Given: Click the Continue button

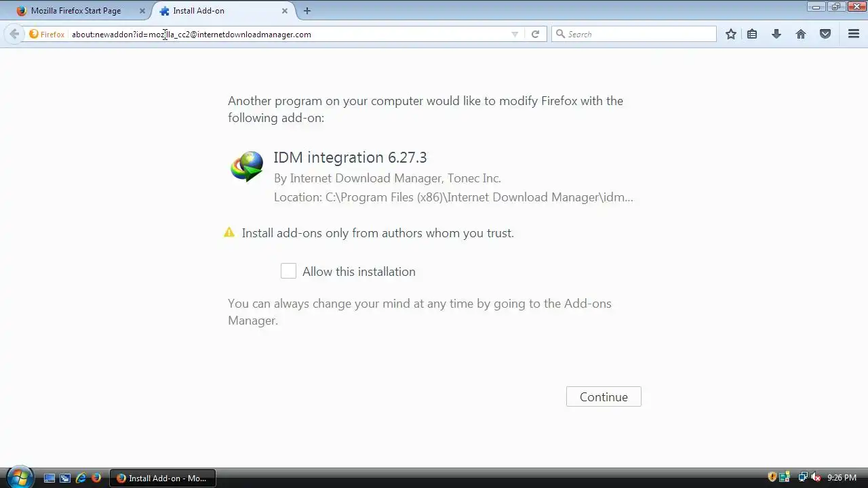Looking at the screenshot, I should [x=604, y=397].
